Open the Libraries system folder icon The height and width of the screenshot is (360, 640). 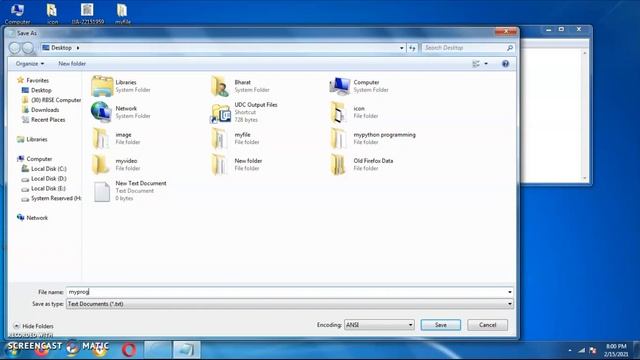(102, 86)
